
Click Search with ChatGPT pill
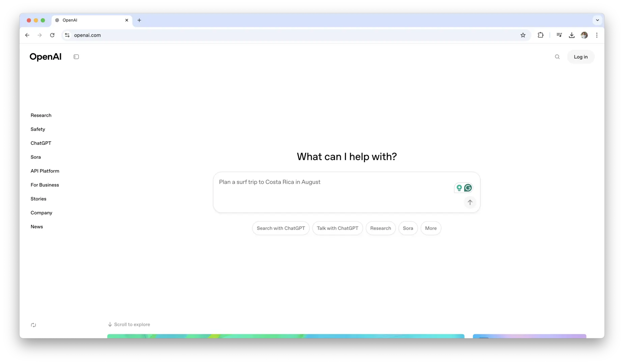click(281, 228)
